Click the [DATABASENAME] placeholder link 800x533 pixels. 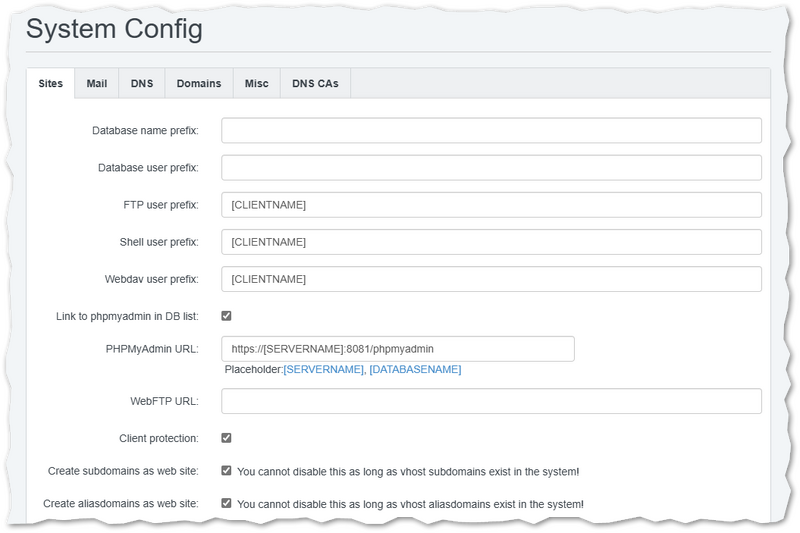click(415, 370)
